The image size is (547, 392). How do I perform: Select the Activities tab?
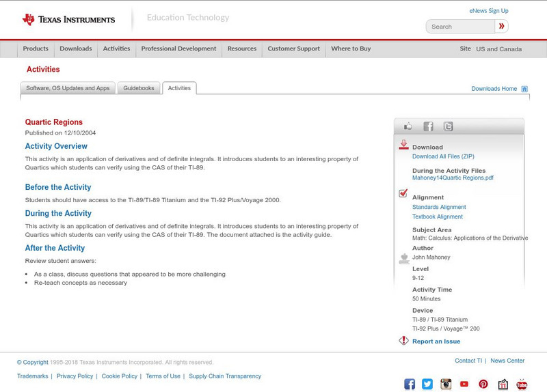[179, 88]
